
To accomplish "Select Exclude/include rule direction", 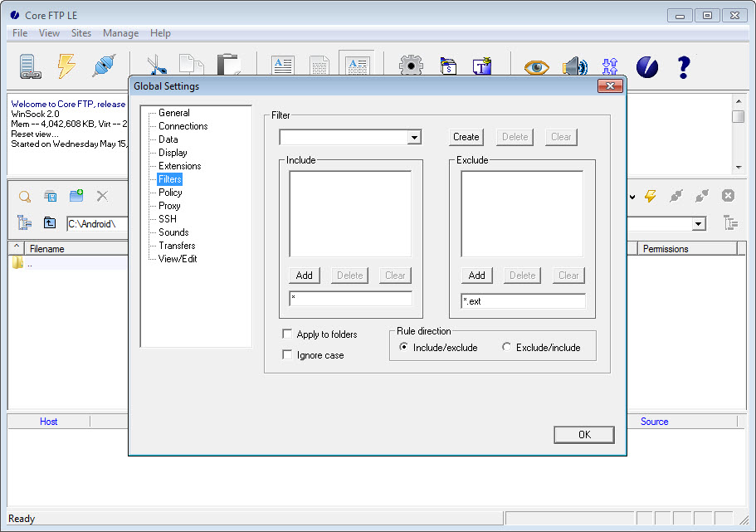I will point(506,347).
